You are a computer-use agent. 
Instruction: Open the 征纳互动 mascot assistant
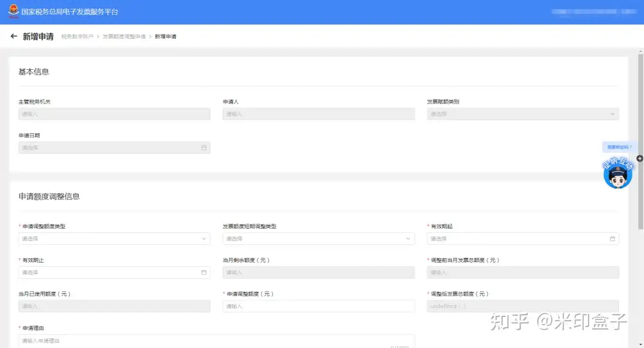coord(618,174)
